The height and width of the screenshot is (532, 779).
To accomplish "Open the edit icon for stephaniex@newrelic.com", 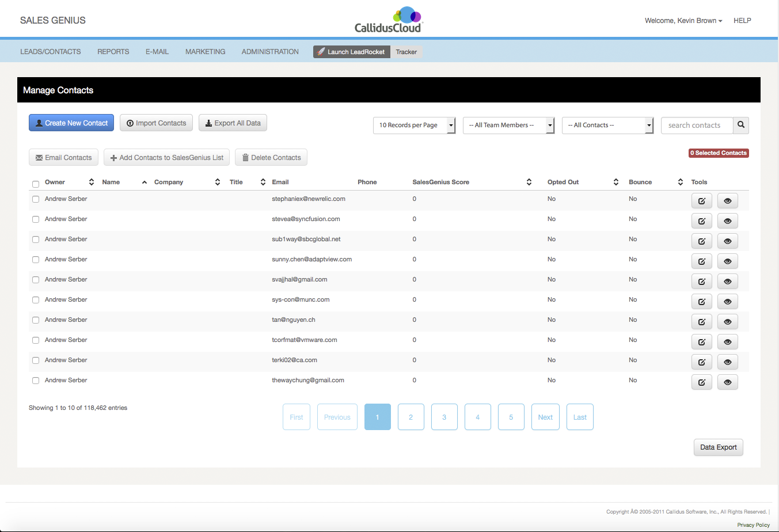I will point(701,200).
